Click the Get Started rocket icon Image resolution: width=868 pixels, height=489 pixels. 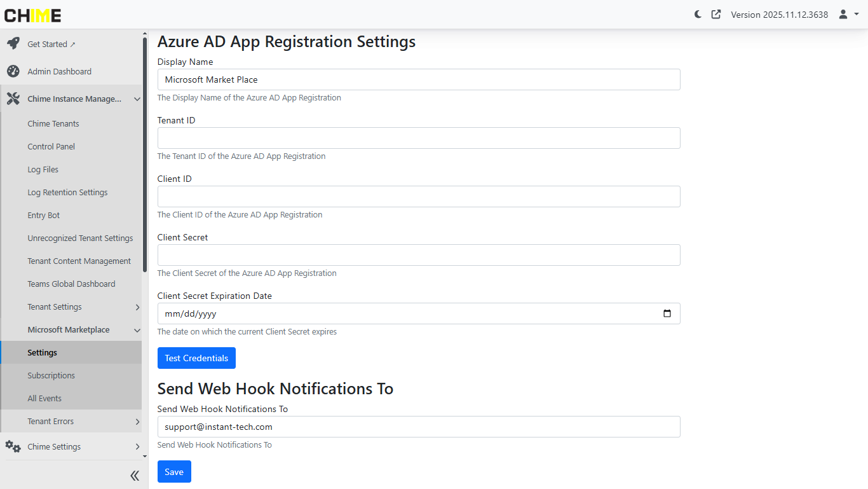13,44
